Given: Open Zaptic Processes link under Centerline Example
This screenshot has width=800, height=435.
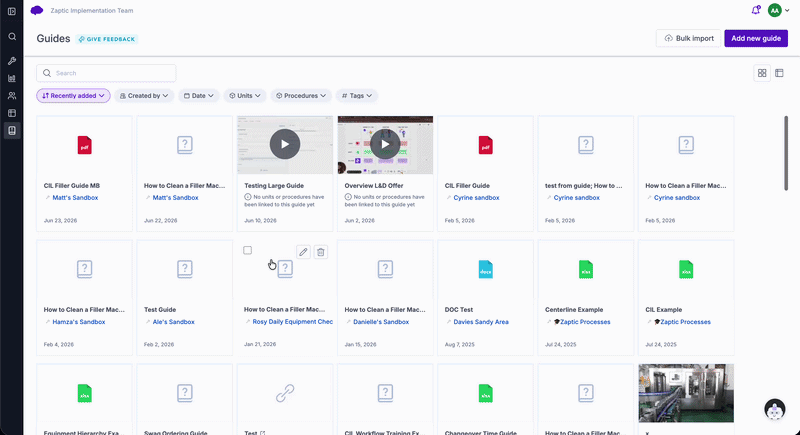Looking at the screenshot, I should pyautogui.click(x=582, y=322).
